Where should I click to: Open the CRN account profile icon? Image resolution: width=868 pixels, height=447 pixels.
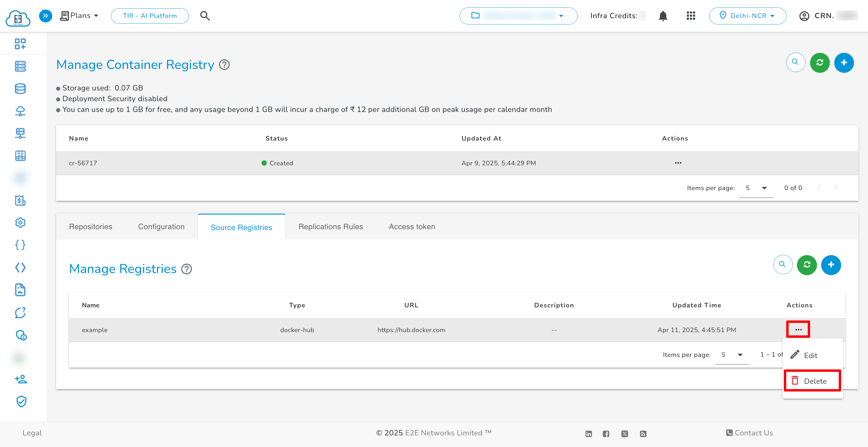pos(805,16)
